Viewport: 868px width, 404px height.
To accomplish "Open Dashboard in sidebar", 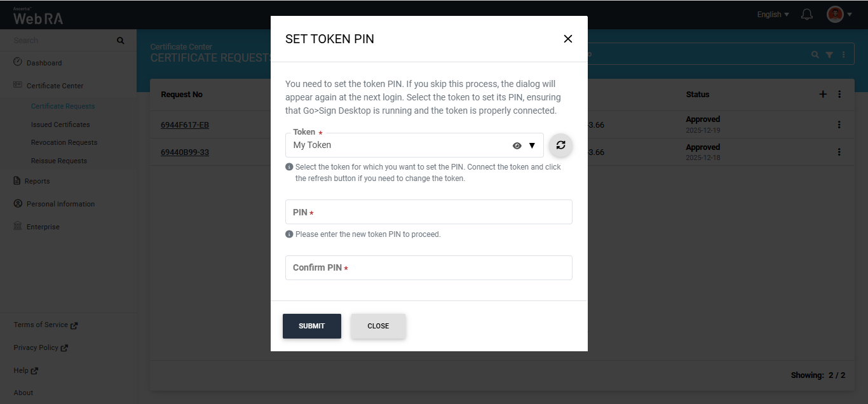I will click(44, 63).
